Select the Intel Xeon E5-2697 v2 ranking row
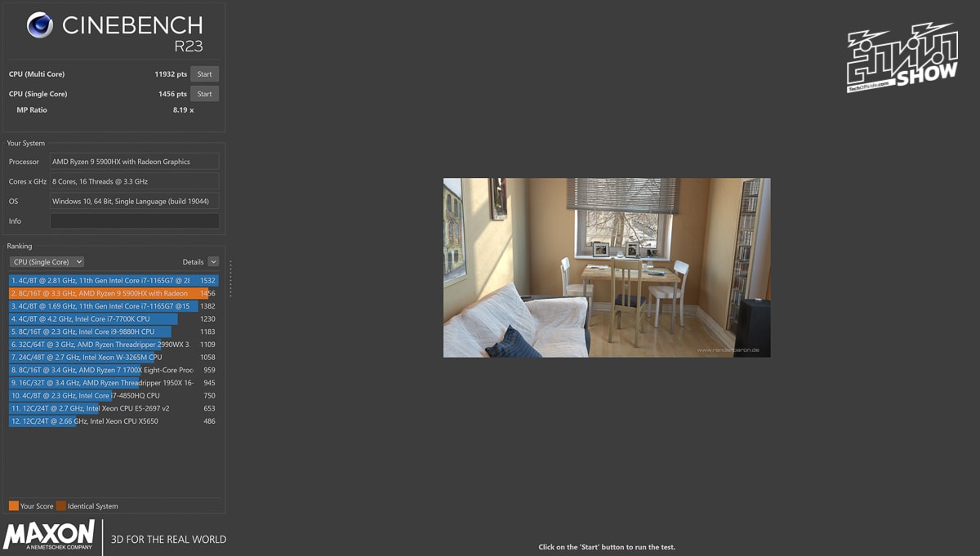The image size is (980, 556). [114, 408]
